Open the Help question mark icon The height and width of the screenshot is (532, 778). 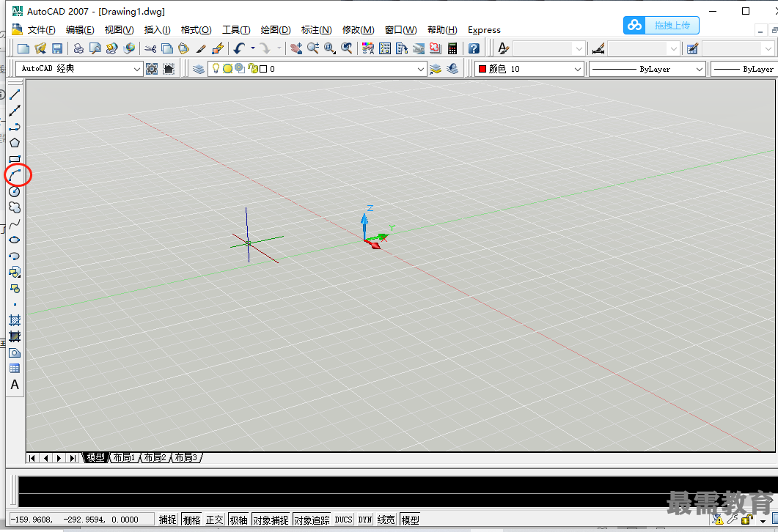click(474, 48)
